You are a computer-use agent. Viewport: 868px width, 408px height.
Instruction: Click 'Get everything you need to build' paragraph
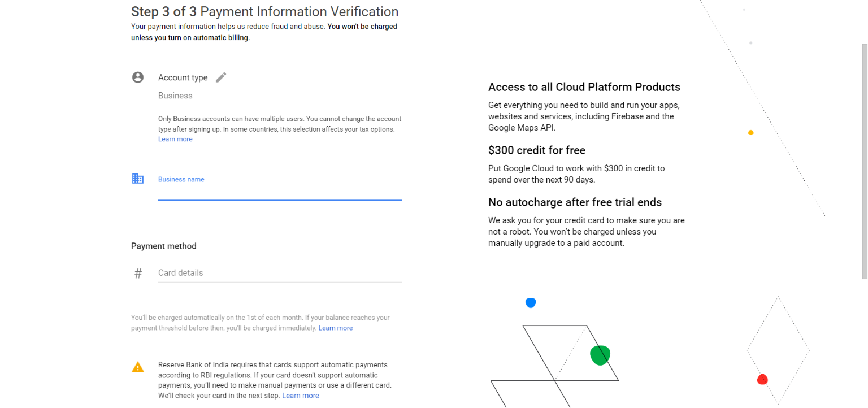coord(584,116)
